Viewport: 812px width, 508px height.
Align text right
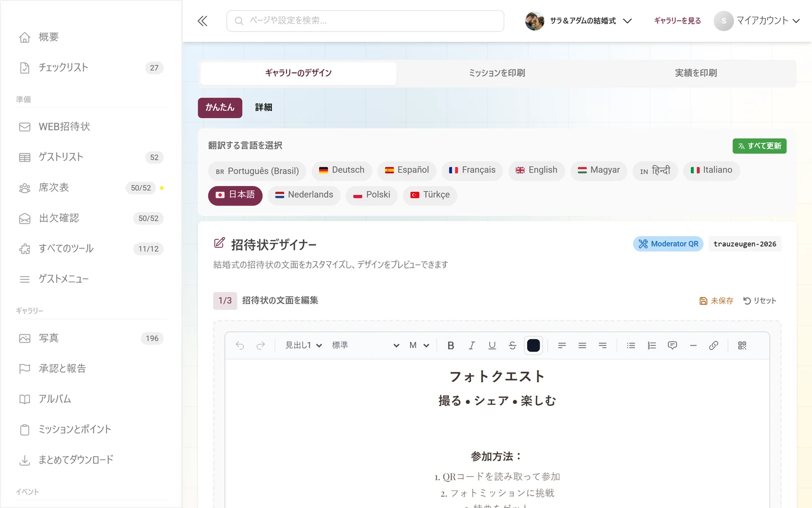(602, 345)
